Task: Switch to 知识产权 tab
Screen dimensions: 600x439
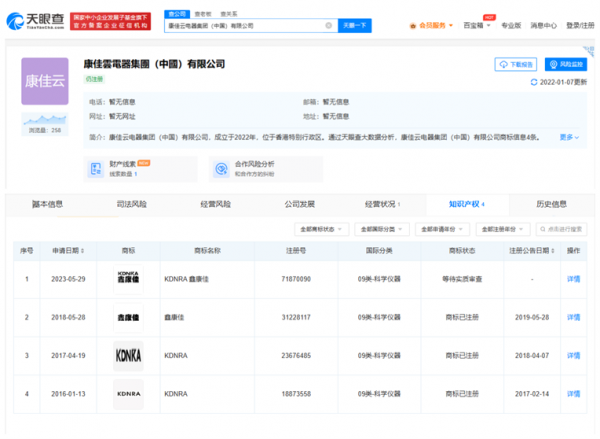Action: 466,204
